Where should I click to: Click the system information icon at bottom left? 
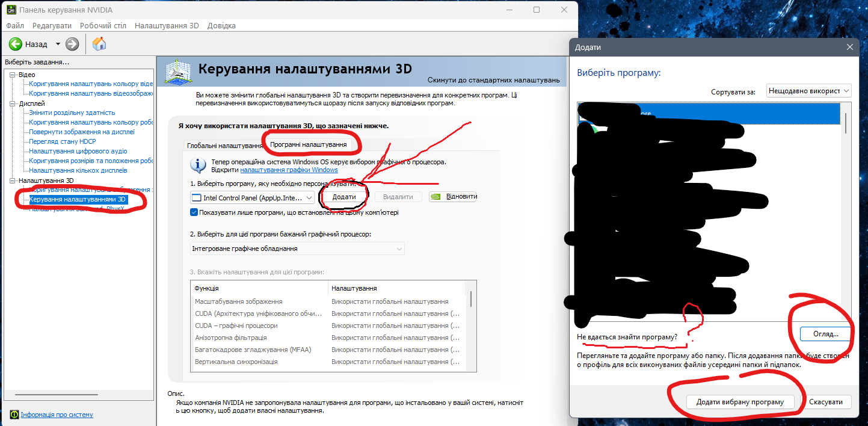(x=14, y=415)
